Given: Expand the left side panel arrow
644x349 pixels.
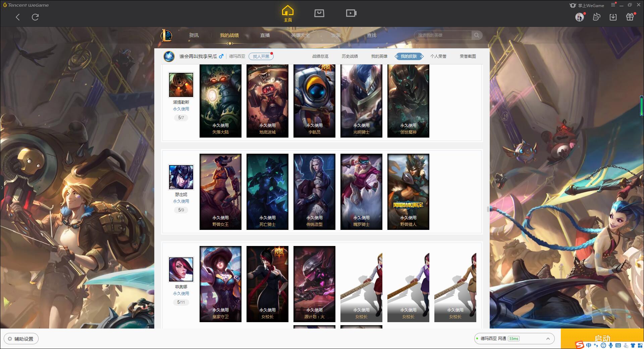Looking at the screenshot, I should coord(2,187).
